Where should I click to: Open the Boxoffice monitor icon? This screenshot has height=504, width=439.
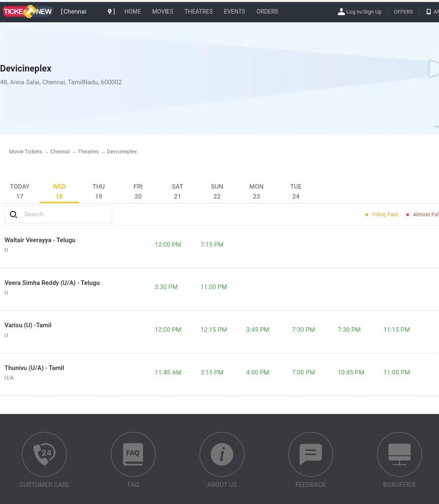(x=399, y=454)
